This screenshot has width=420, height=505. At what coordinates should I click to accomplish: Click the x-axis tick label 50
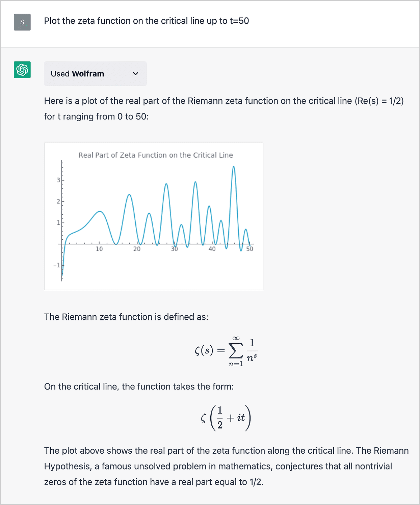[250, 249]
